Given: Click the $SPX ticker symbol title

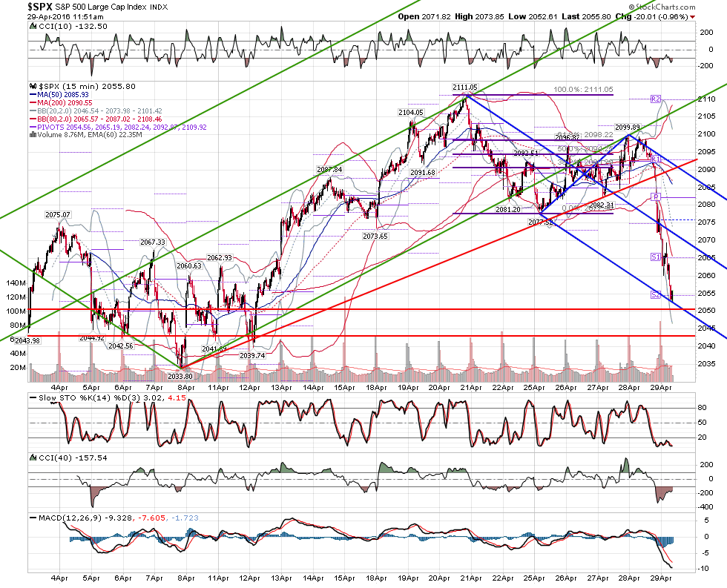Looking at the screenshot, I should coord(39,7).
